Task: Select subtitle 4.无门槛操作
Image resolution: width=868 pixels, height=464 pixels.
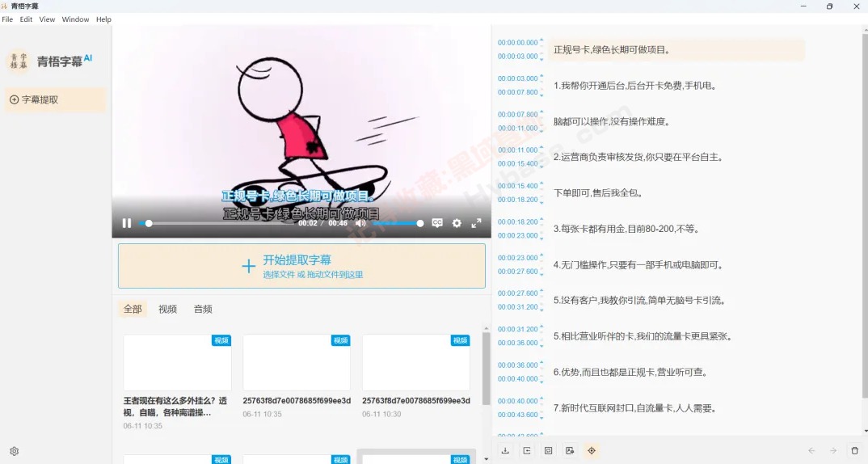Action: (638, 264)
